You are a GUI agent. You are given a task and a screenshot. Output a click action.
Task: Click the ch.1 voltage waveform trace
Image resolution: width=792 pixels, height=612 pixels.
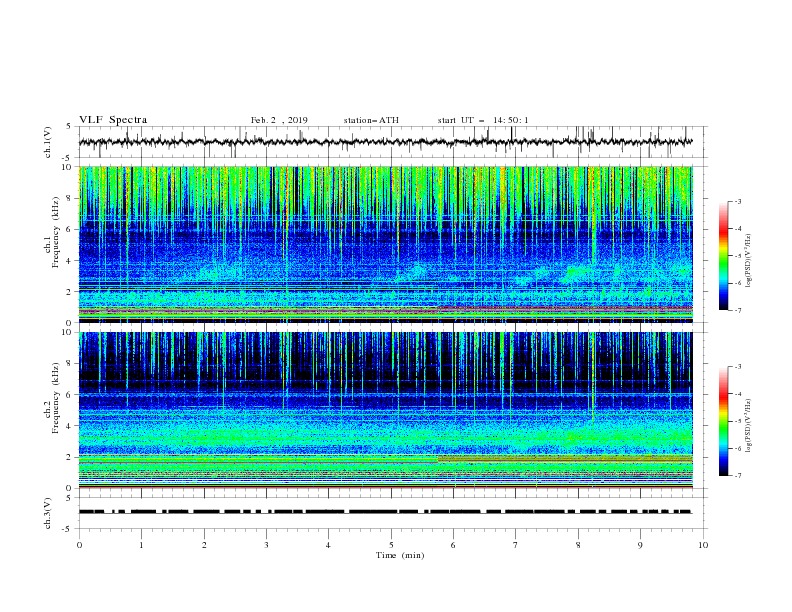point(385,142)
